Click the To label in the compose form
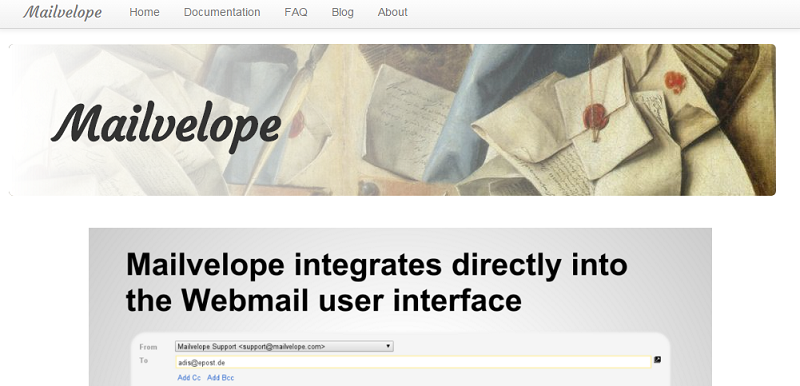 pos(143,361)
